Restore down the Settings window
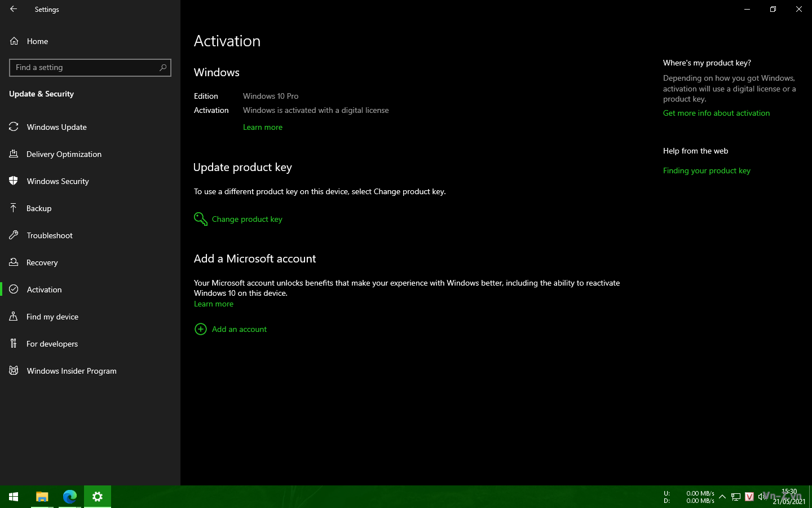812x508 pixels. (773, 9)
